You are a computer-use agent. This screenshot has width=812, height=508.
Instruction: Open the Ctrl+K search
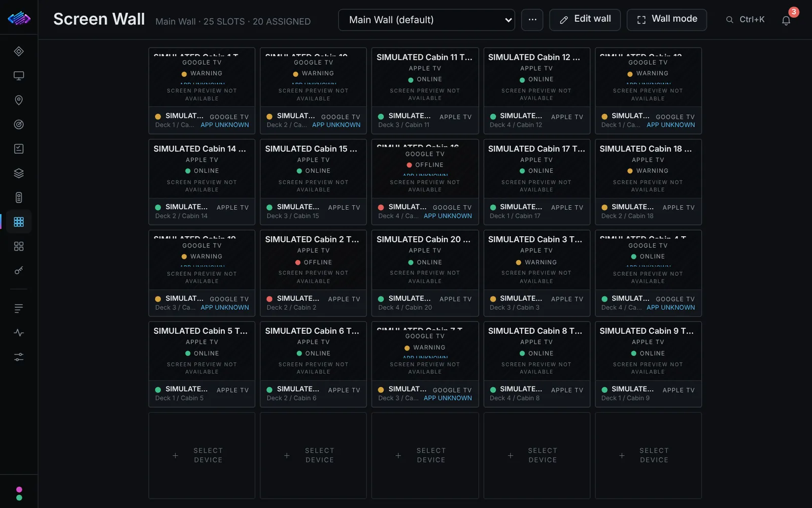point(746,20)
